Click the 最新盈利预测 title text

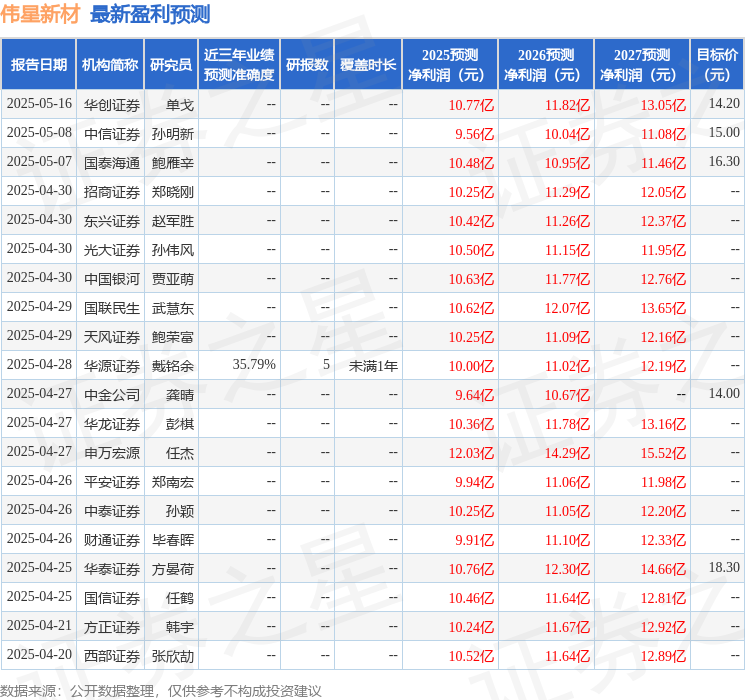[150, 14]
